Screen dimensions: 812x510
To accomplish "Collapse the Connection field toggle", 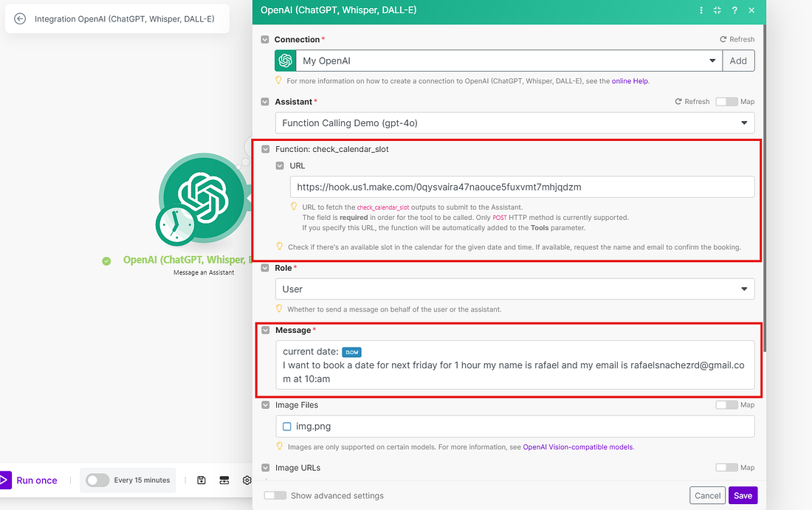I will coord(265,39).
